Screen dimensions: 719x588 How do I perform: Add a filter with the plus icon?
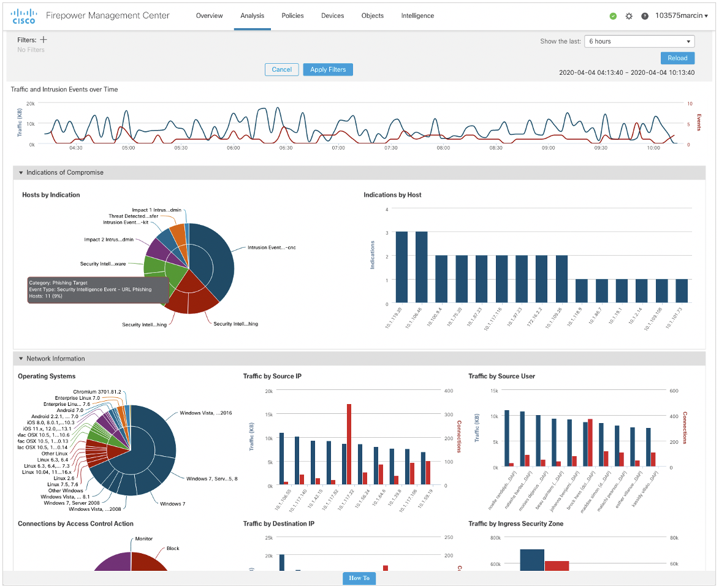click(44, 40)
